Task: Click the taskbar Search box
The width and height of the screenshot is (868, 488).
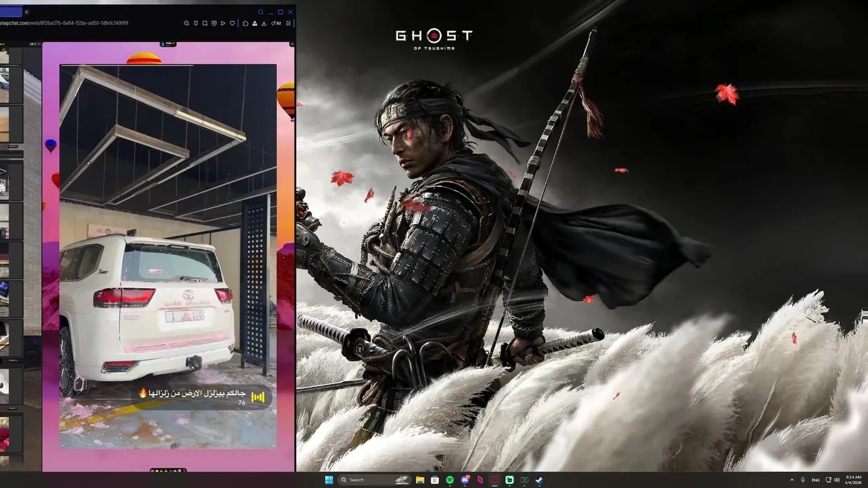Action: coord(375,480)
